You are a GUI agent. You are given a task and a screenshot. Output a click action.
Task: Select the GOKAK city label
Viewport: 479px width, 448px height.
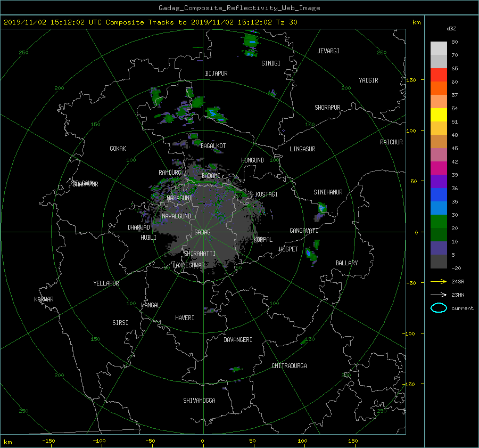pos(118,149)
